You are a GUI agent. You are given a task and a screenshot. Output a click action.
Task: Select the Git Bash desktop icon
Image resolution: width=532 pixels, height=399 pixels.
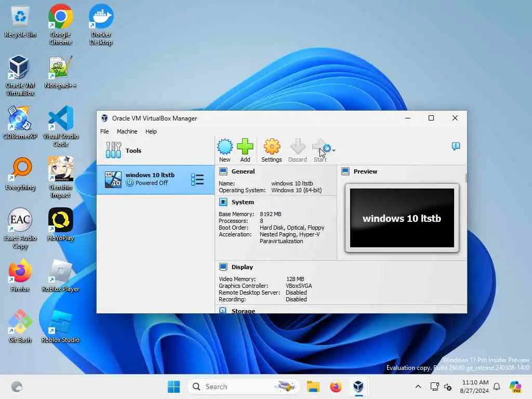[20, 326]
